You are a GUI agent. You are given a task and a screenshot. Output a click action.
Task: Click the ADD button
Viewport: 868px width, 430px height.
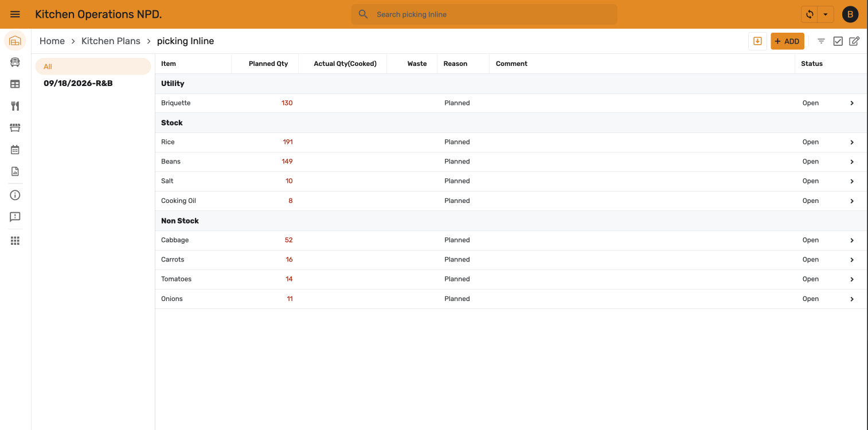[x=787, y=41]
